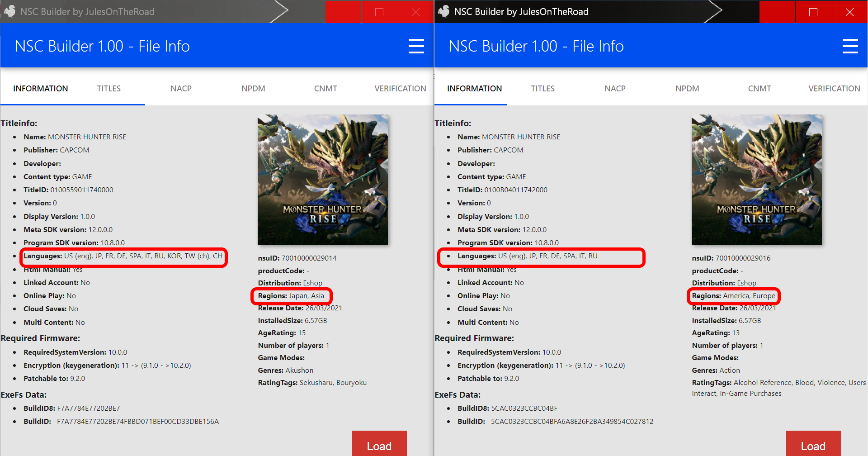The width and height of the screenshot is (868, 456).
Task: Open hamburger menu in right NSC Builder window
Action: [850, 46]
